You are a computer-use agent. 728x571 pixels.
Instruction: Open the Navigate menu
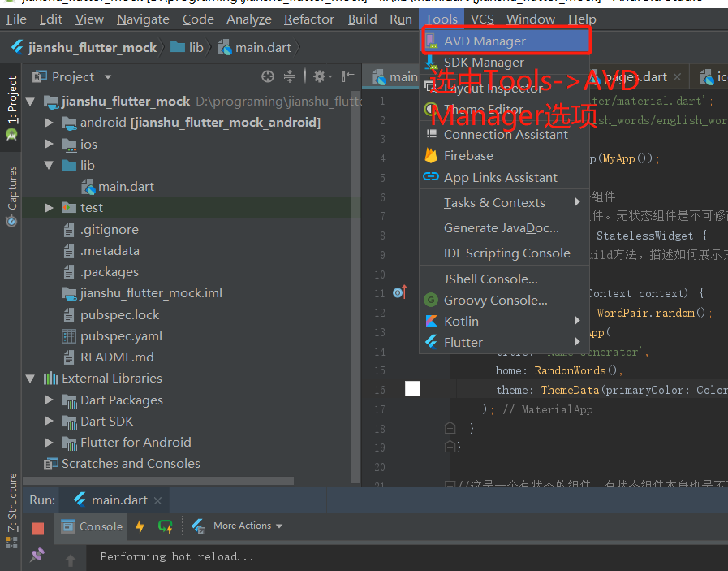pyautogui.click(x=143, y=19)
